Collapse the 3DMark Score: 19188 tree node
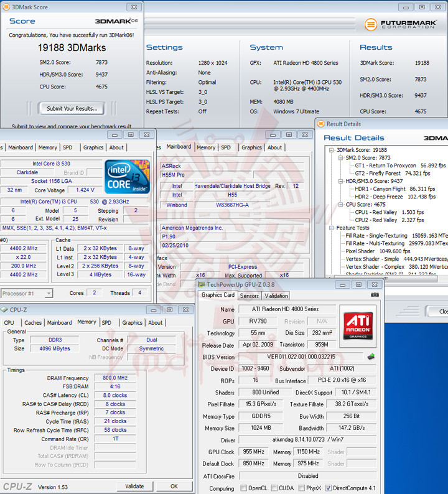Viewport: 448px width, 494px height. point(331,150)
